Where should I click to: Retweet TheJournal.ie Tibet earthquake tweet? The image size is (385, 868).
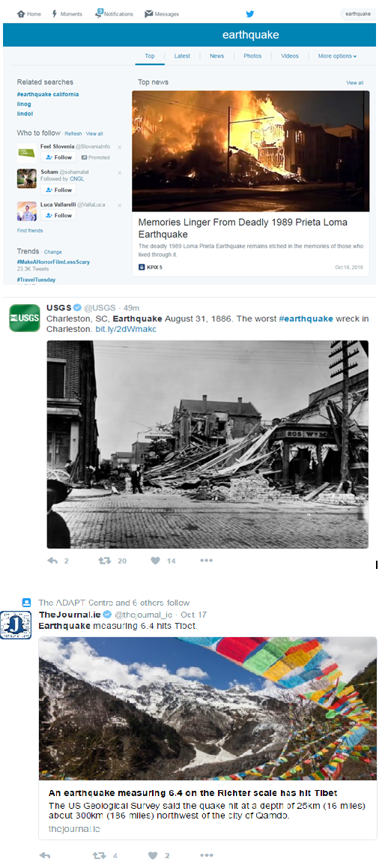99,855
